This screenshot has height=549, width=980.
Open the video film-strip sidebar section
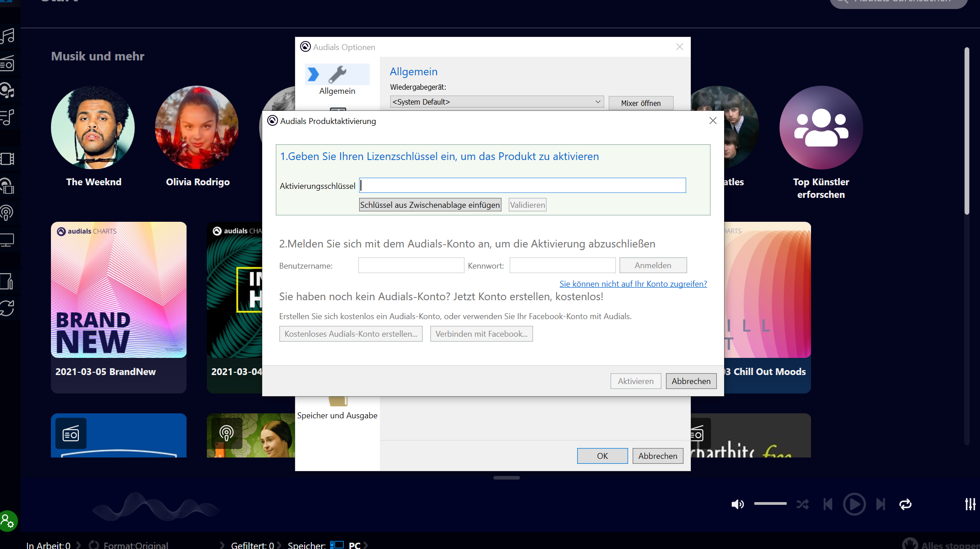[8, 159]
